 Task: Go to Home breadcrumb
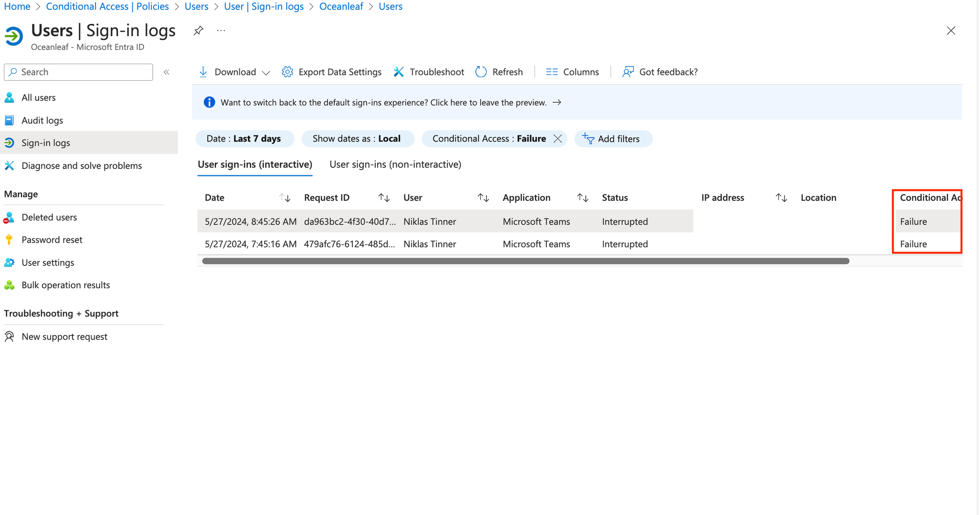pos(17,6)
